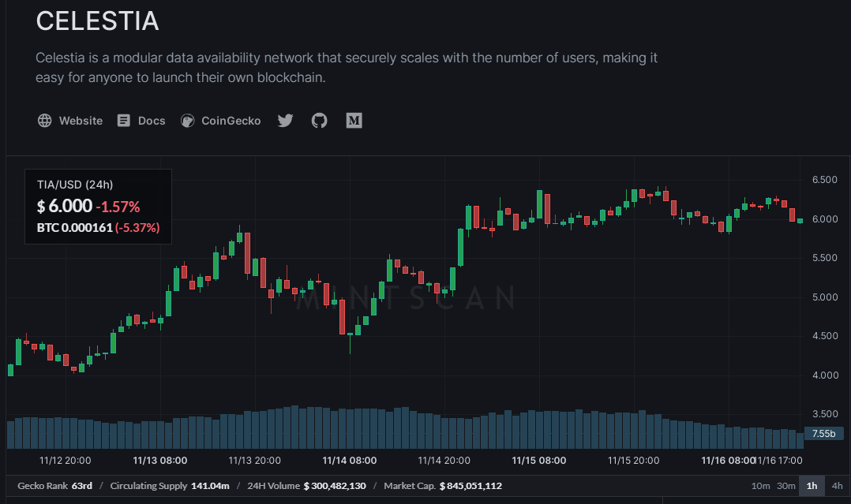The width and height of the screenshot is (851, 504).
Task: Click the Market Cap value $845,051,112
Action: pyautogui.click(x=470, y=486)
